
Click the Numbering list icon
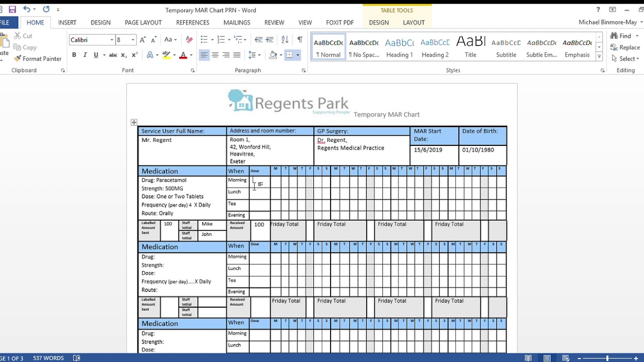(220, 40)
